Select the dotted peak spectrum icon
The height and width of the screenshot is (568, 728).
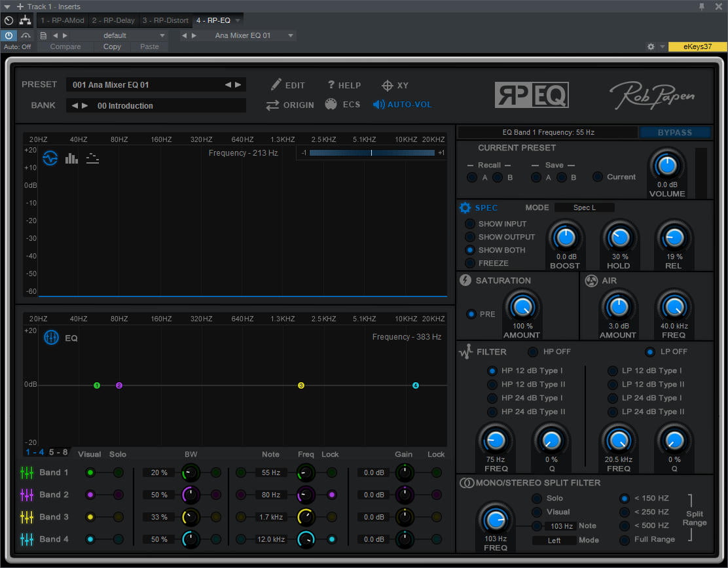[92, 158]
